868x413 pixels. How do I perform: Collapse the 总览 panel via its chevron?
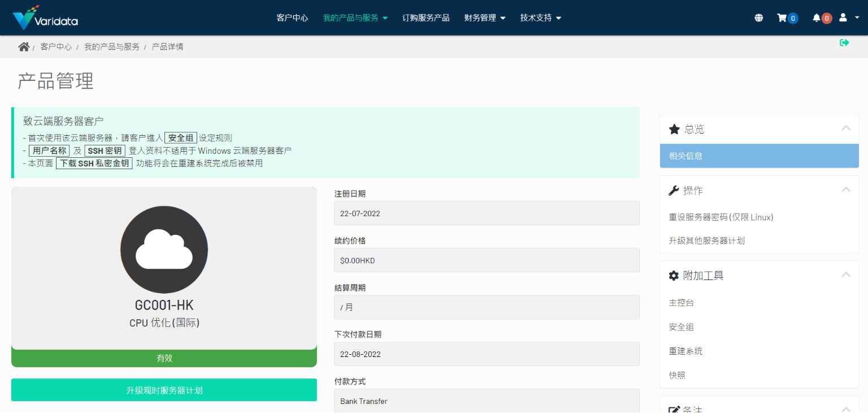pos(846,128)
